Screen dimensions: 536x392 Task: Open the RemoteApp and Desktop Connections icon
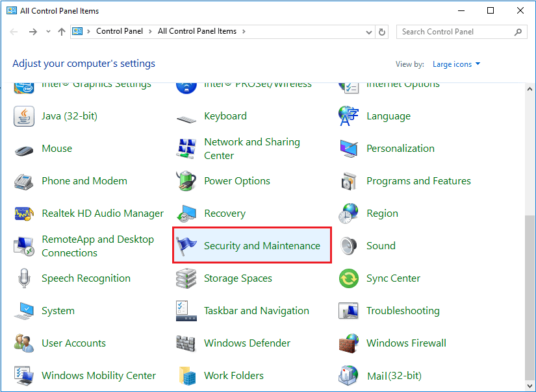[23, 246]
